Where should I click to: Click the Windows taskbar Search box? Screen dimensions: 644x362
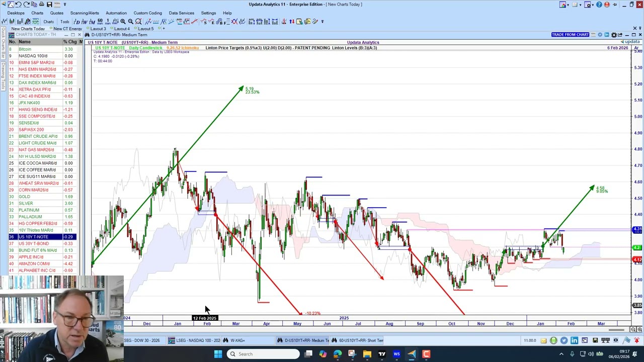[x=263, y=354]
